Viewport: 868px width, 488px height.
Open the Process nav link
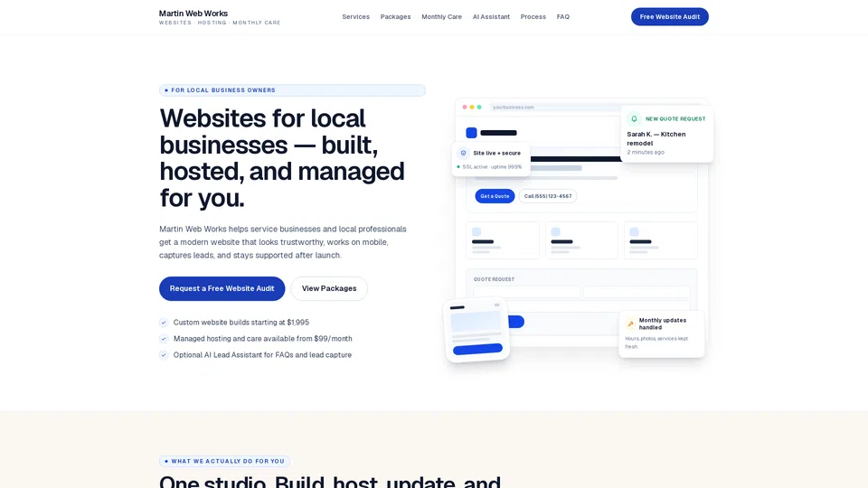[x=533, y=16]
